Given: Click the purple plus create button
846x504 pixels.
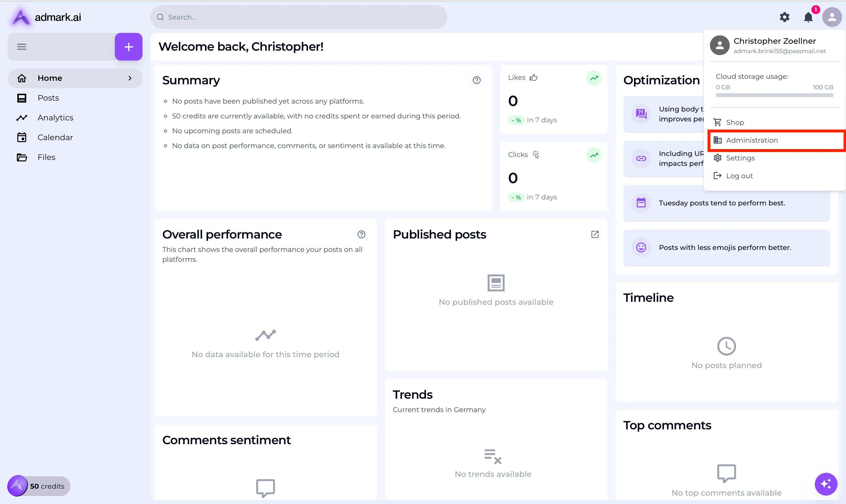Looking at the screenshot, I should coord(128,46).
